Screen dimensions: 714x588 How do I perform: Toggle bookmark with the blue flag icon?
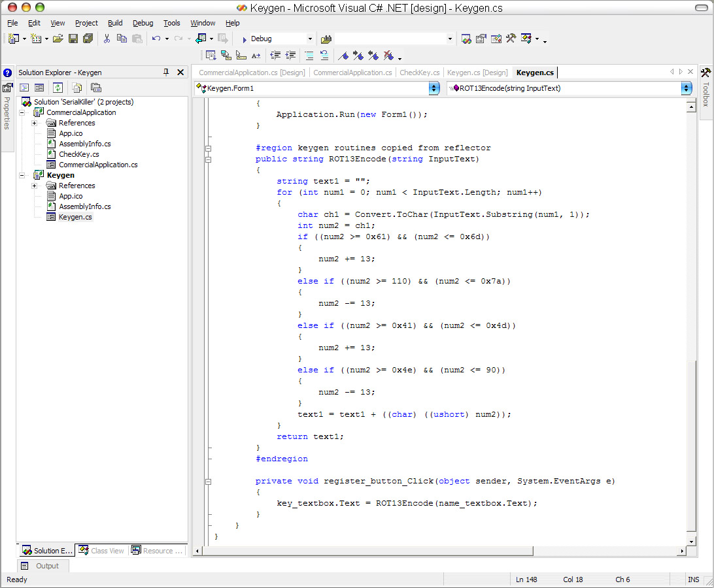point(343,56)
